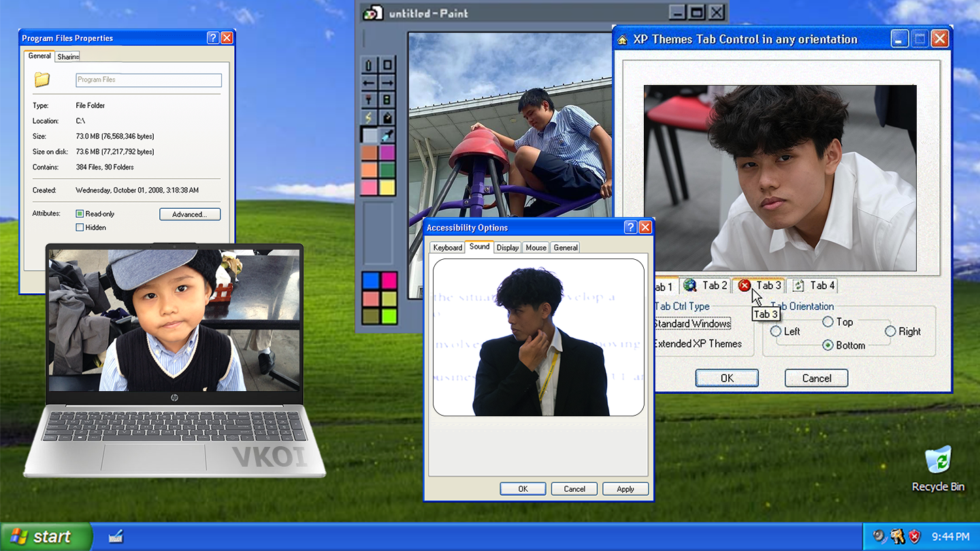Switch to Keyboard tab in Accessibility Options
This screenshot has width=980, height=551.
point(447,248)
